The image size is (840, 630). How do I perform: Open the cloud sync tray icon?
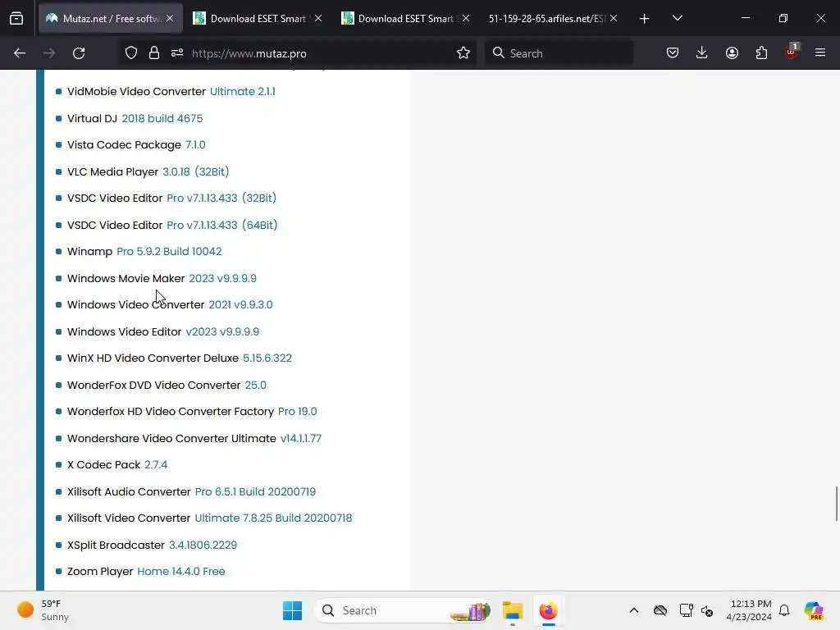coord(660,610)
